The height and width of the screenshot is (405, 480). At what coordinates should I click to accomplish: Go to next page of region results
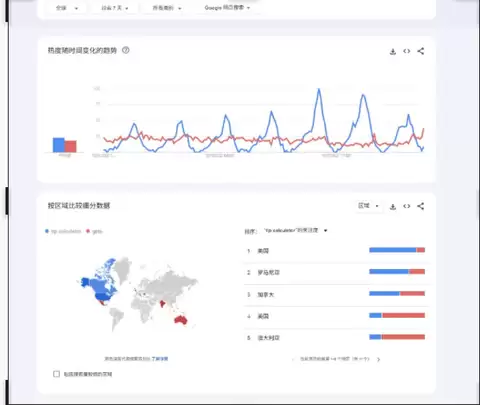click(378, 359)
